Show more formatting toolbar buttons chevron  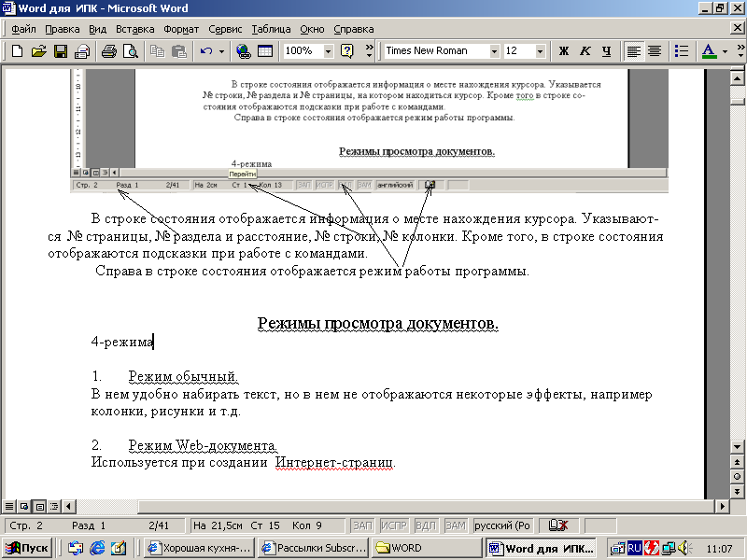pyautogui.click(x=740, y=51)
